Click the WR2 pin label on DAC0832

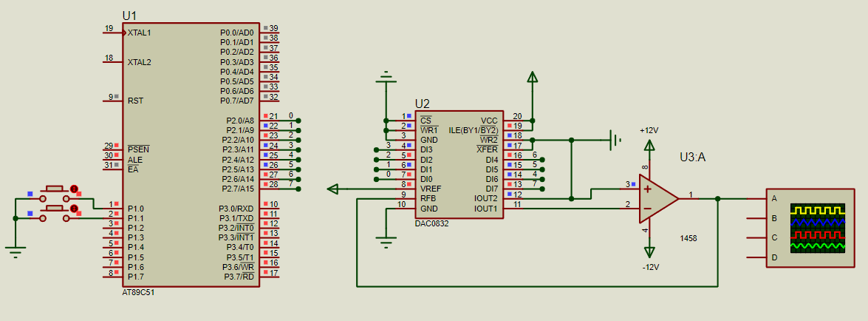tap(489, 140)
